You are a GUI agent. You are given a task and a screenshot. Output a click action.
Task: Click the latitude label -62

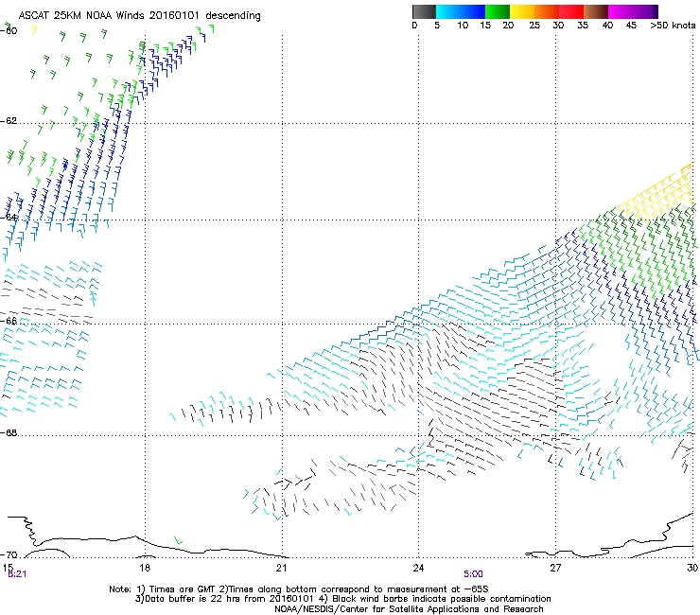pyautogui.click(x=9, y=121)
